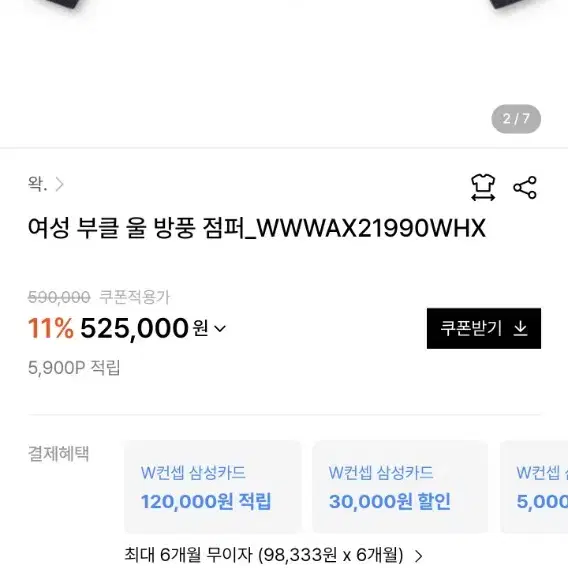Tap the struck-through 590,000 original price

pos(59,297)
